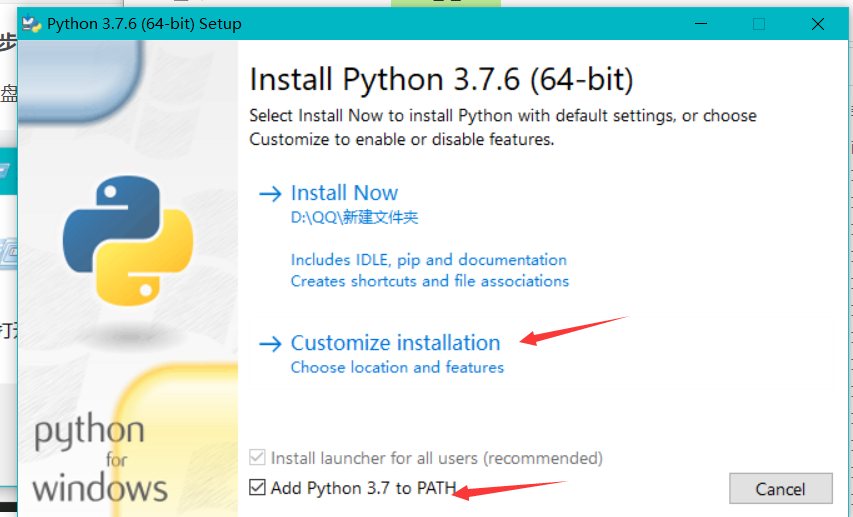853x517 pixels.
Task: Click 'Creates shortcuts and file associations' text
Action: click(430, 281)
